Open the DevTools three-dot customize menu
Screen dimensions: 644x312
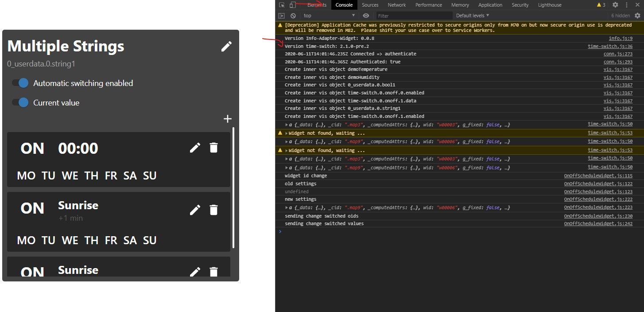[626, 5]
